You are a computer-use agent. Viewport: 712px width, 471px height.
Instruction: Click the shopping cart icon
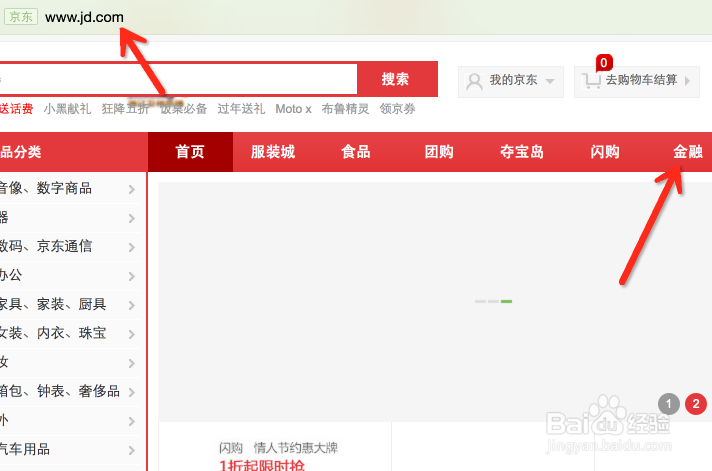pos(592,81)
